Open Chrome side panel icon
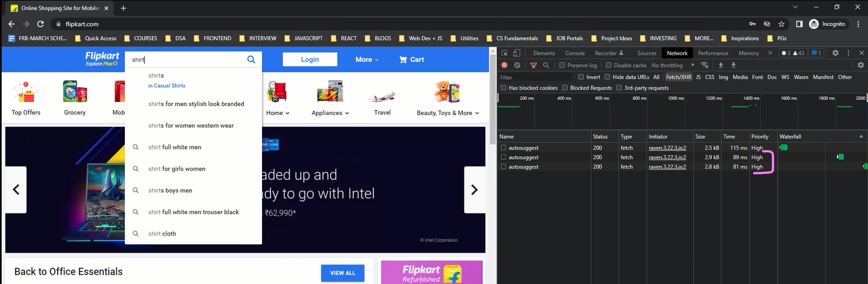Image resolution: width=868 pixels, height=284 pixels. pyautogui.click(x=799, y=24)
